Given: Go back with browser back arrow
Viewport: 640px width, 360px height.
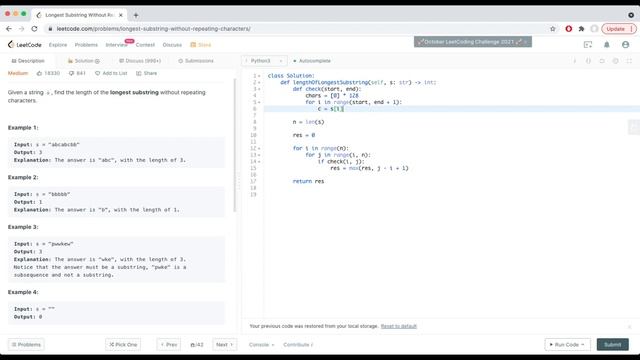Looking at the screenshot, I should [9, 29].
